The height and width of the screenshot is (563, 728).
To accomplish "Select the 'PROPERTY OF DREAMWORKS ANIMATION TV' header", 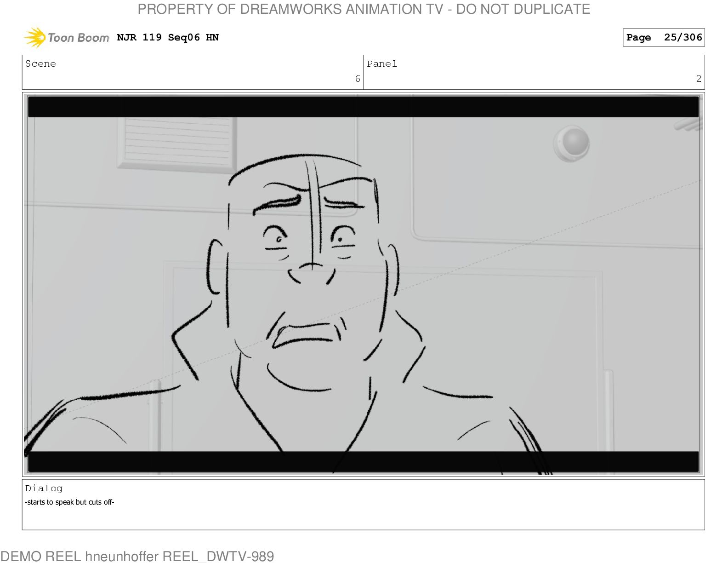I will pos(364,9).
